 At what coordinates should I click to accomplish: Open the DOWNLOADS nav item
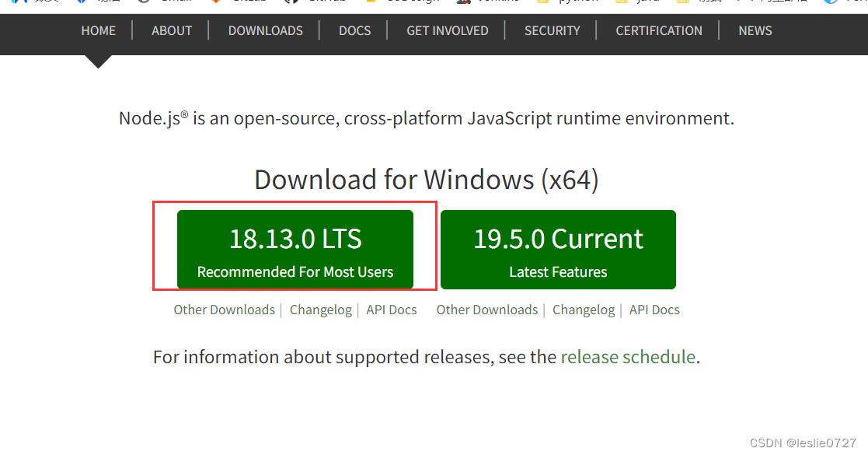(x=266, y=30)
